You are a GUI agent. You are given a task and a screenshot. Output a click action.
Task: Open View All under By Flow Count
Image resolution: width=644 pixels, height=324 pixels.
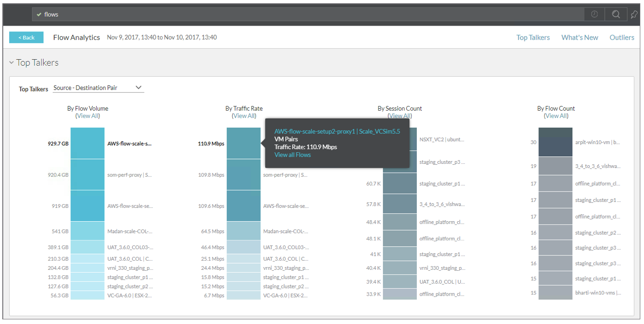556,116
